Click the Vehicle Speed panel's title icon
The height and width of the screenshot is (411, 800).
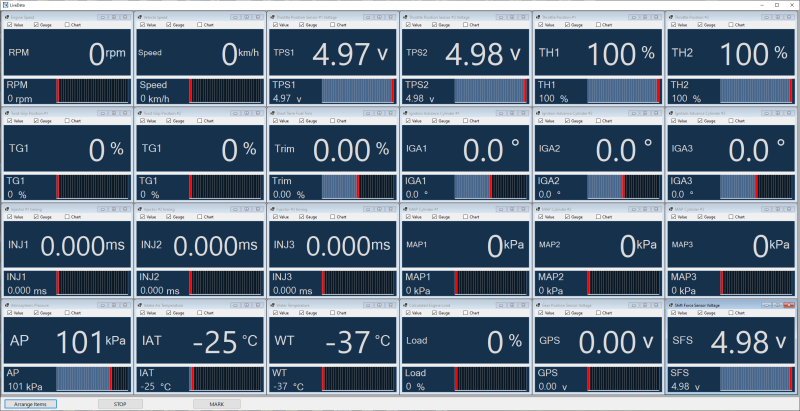(x=139, y=17)
